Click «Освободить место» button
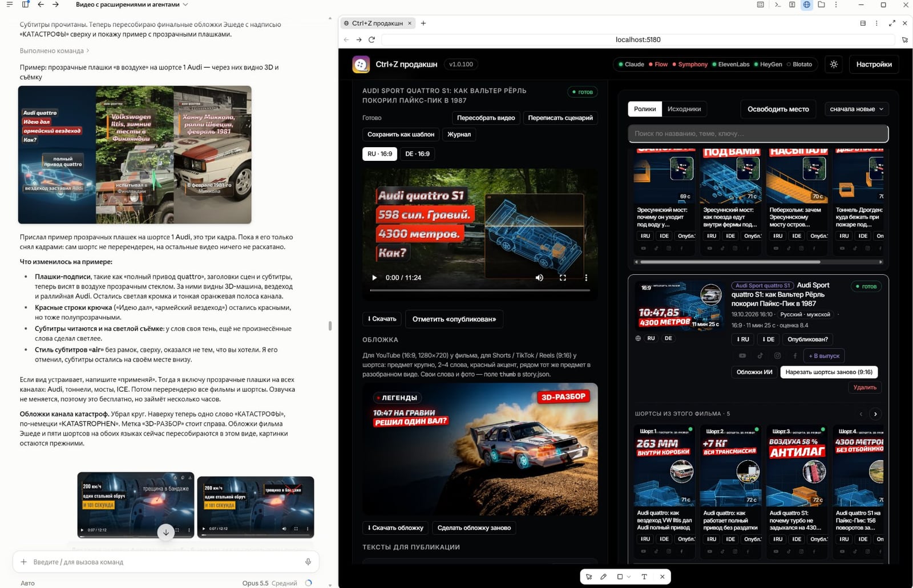 [778, 109]
